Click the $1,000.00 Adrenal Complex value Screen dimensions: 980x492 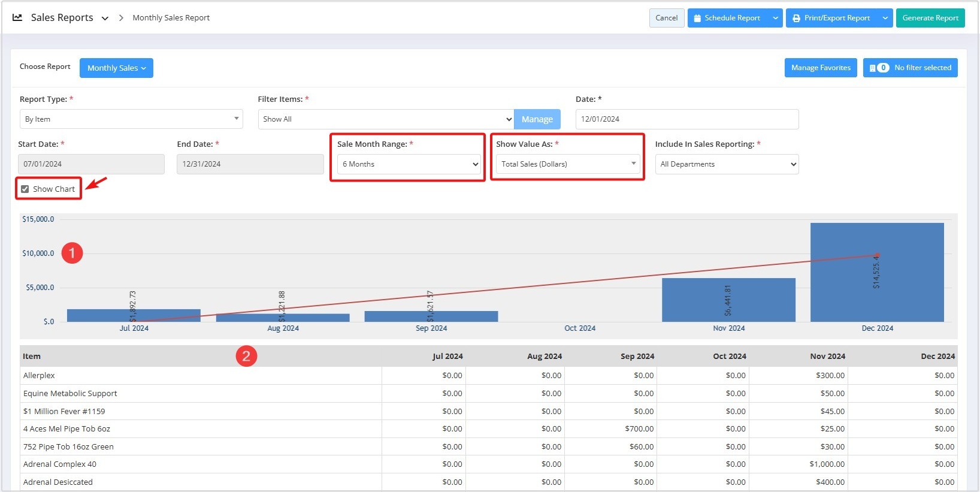tap(827, 464)
